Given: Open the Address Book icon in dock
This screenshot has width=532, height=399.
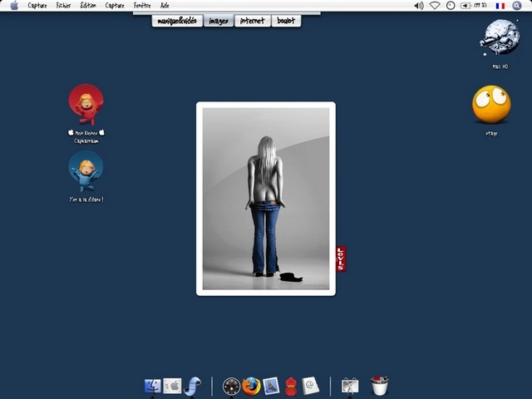Looking at the screenshot, I should 310,386.
